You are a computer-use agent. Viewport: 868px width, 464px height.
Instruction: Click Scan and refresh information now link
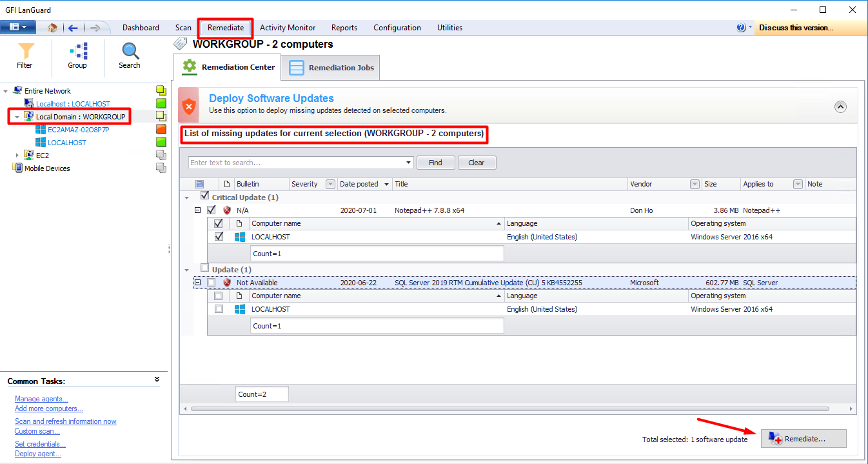click(x=66, y=421)
